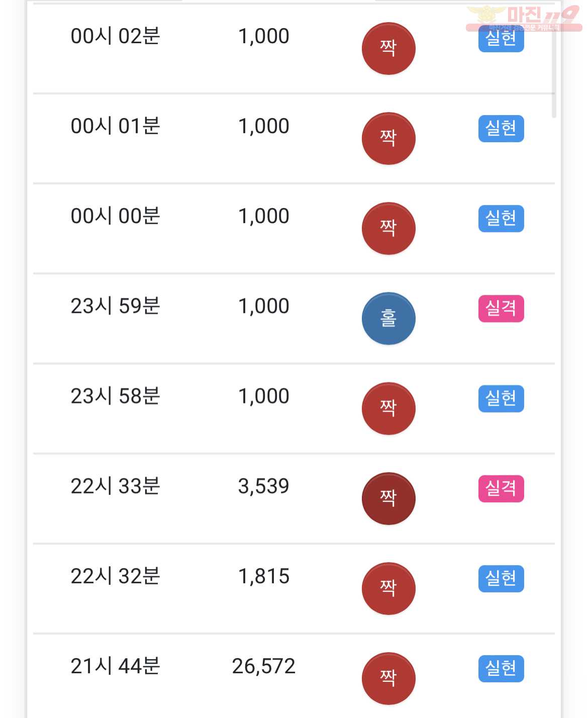
Task: Click the red 짝 circle for 23시 58분
Action: click(x=388, y=408)
